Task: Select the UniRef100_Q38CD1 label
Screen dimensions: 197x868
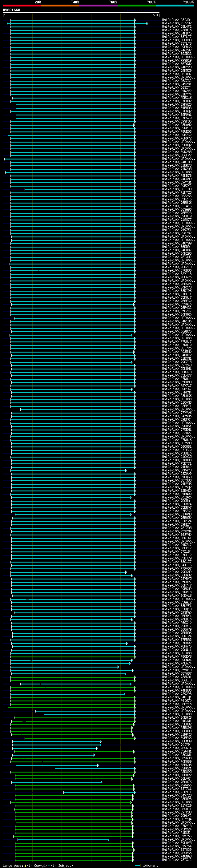Action: (177, 677)
